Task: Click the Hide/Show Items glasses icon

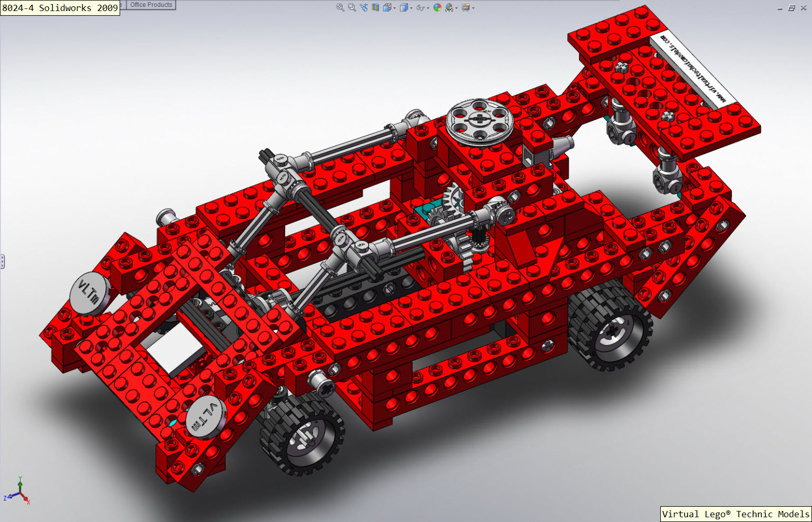Action: (420, 8)
